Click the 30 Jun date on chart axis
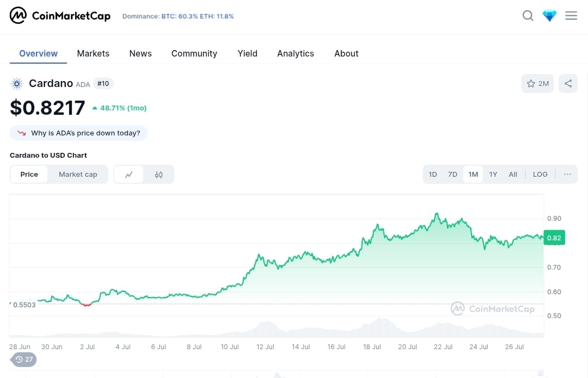 (52, 347)
